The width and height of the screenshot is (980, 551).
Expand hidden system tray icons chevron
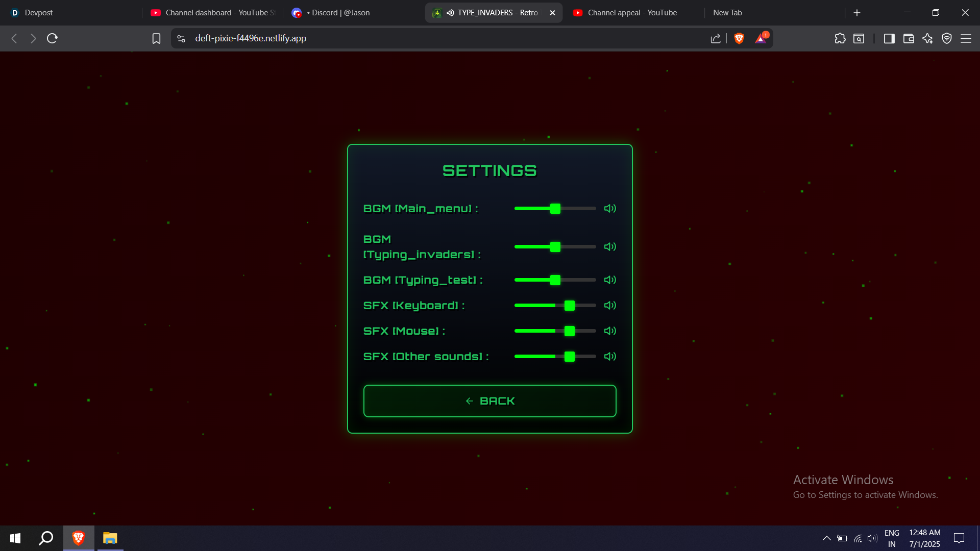(826, 538)
